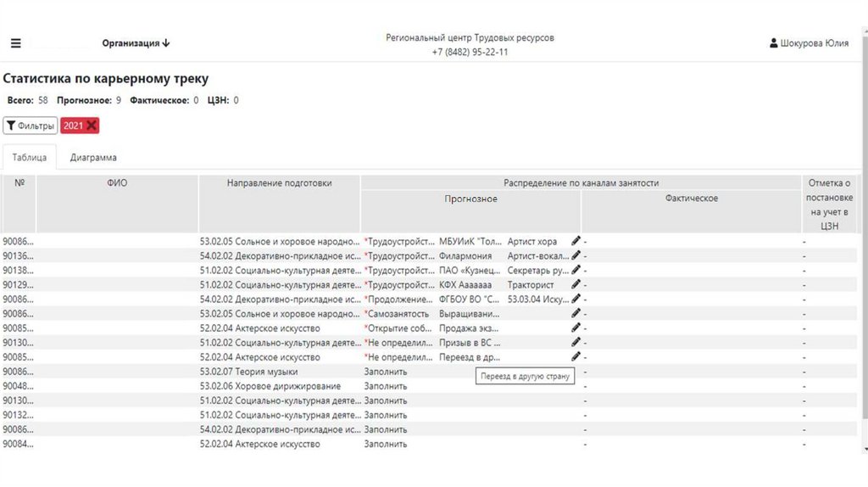Open the hamburger menu
This screenshot has width=868, height=487.
(x=16, y=43)
